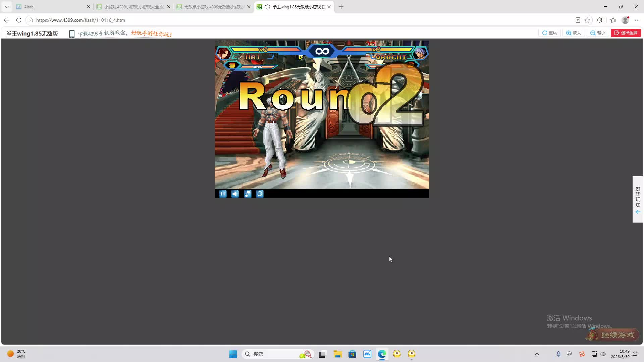Image resolution: width=644 pixels, height=362 pixels.
Task: Open the immersive reader view
Action: (x=578, y=20)
